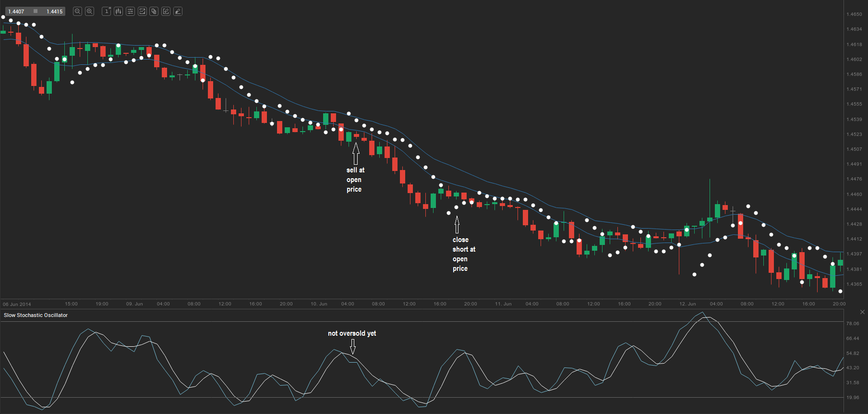Select the 'close short at open price' annotation
The height and width of the screenshot is (414, 868).
pos(463,254)
